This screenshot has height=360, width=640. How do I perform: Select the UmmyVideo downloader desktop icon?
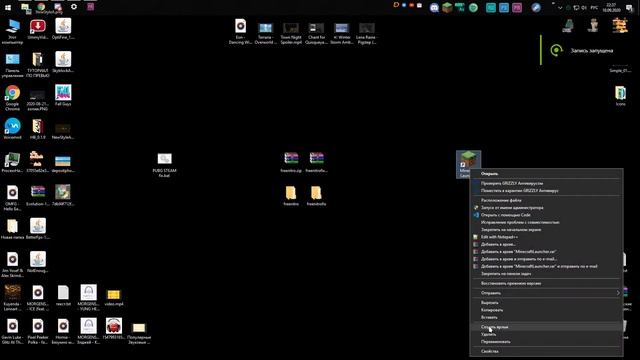38,29
